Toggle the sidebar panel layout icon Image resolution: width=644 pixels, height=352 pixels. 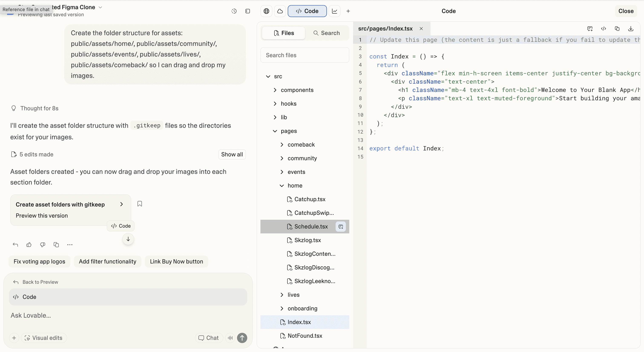pyautogui.click(x=247, y=11)
